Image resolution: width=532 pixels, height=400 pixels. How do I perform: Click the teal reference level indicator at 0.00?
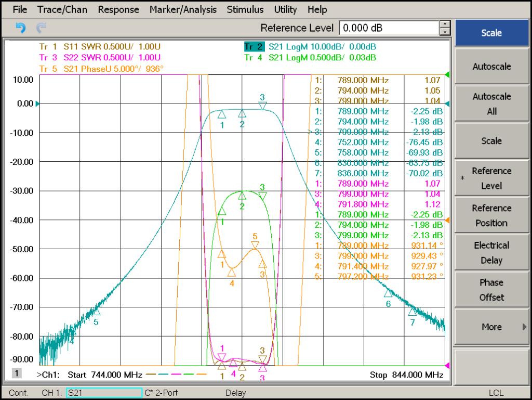click(x=37, y=104)
